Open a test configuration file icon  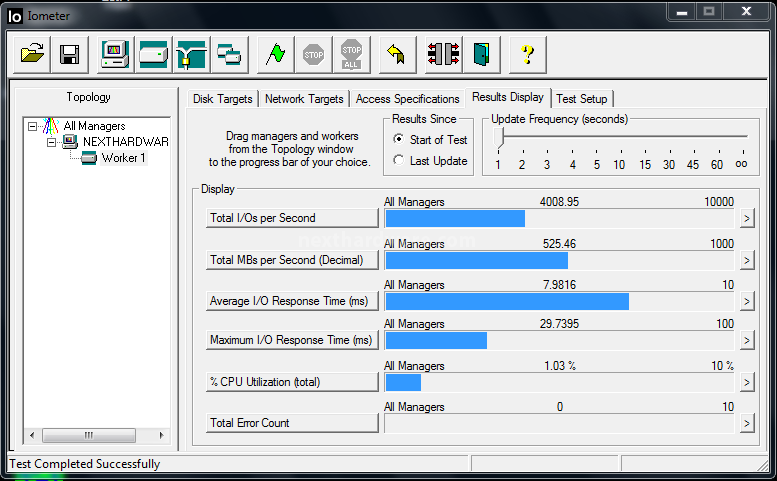point(32,54)
